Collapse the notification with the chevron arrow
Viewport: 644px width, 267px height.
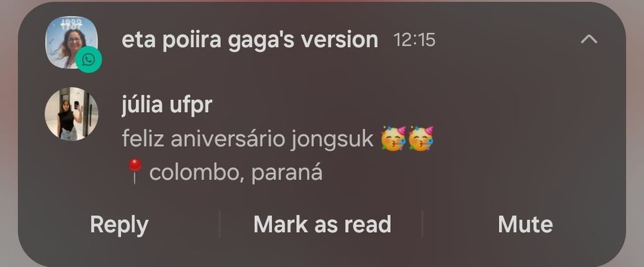click(589, 39)
